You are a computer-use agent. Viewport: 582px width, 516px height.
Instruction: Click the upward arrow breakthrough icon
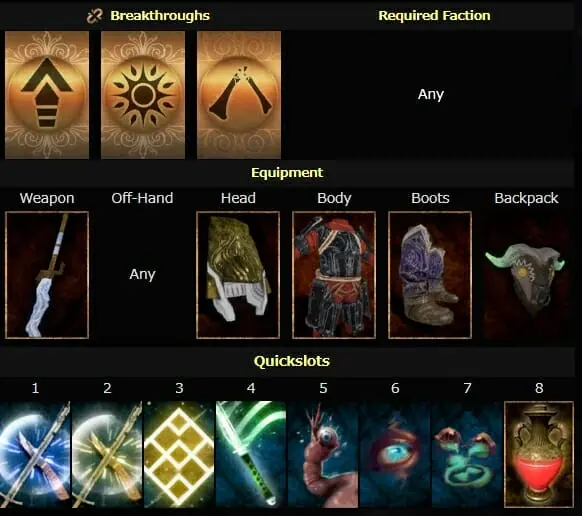(x=47, y=95)
